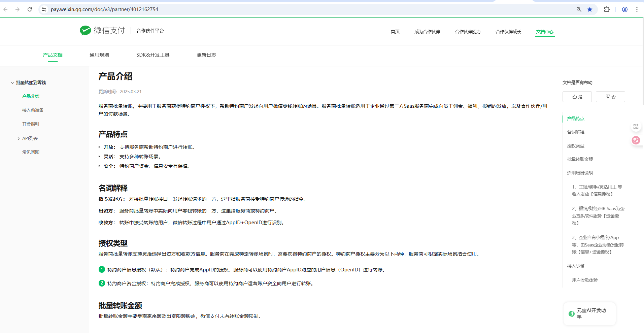Open 开发指引 in the left sidebar
644x333 pixels.
coord(31,124)
